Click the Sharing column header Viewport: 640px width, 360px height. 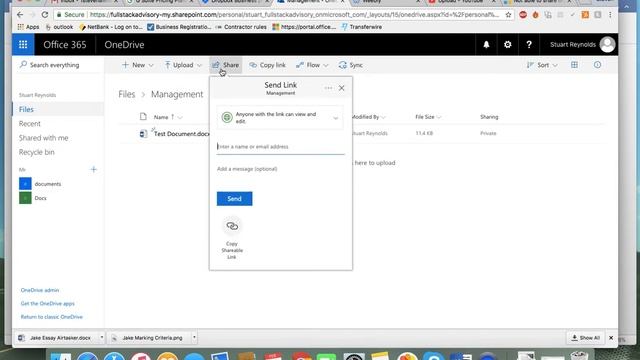point(489,117)
